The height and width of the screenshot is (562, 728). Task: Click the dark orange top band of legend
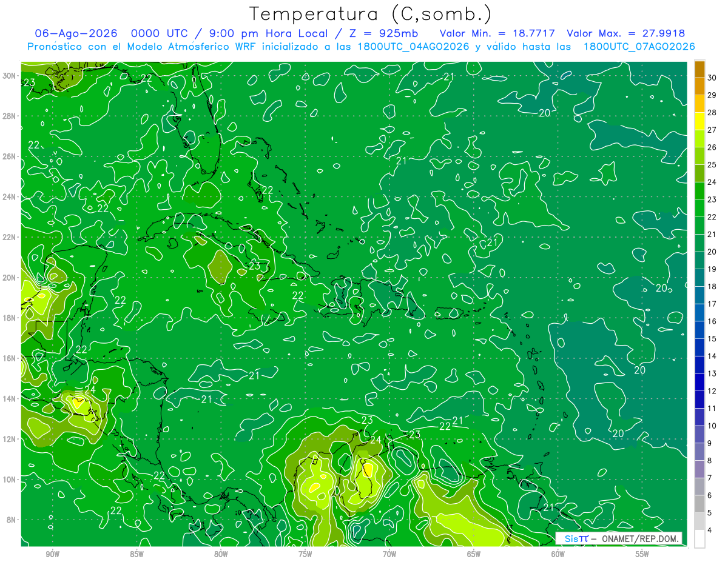click(699, 69)
